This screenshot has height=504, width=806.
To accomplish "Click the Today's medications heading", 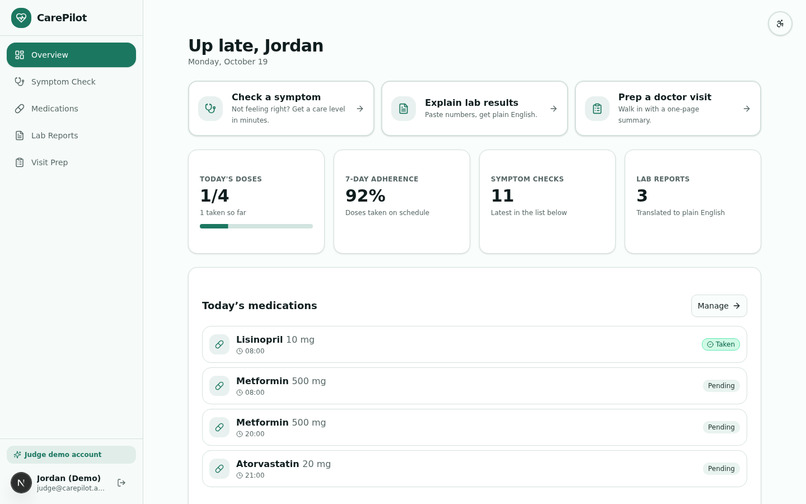I will pos(260,305).
